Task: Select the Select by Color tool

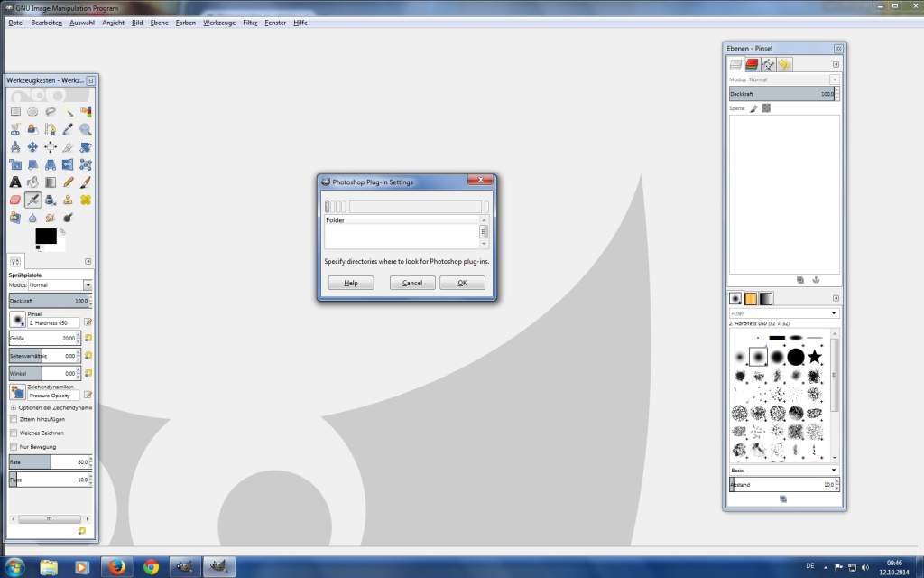Action: [x=86, y=111]
